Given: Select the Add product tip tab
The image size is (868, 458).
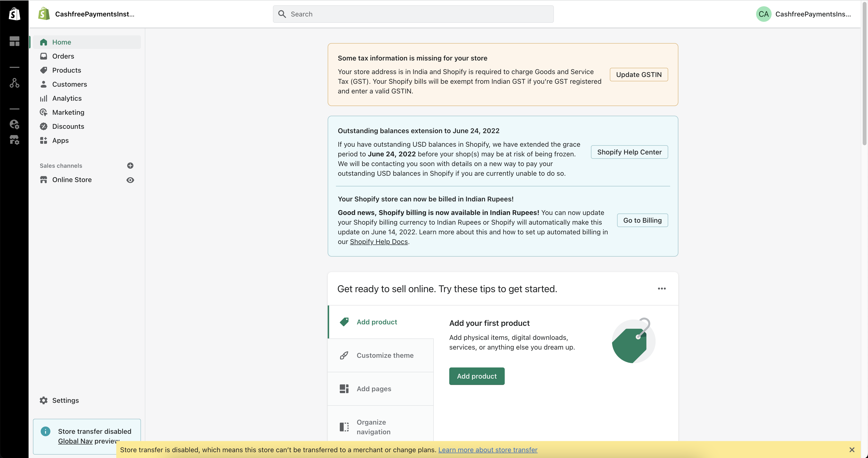Looking at the screenshot, I should [x=381, y=322].
